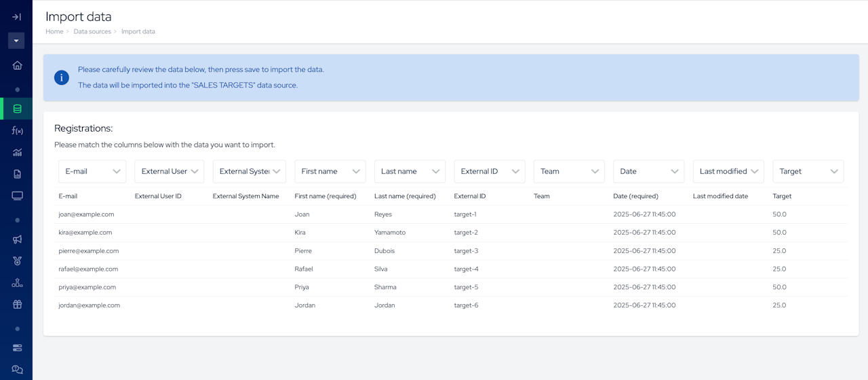
Task: Open the monitor screen sidebar icon
Action: pos(17,196)
